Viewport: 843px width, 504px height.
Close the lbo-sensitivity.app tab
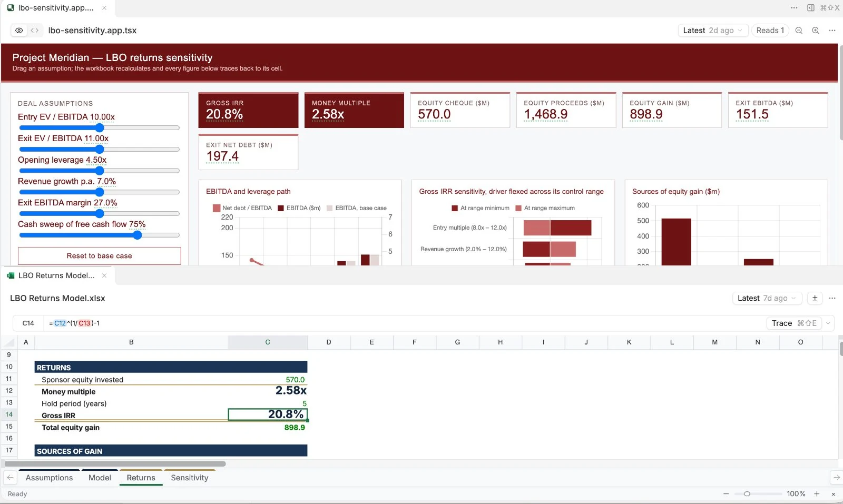coord(104,8)
